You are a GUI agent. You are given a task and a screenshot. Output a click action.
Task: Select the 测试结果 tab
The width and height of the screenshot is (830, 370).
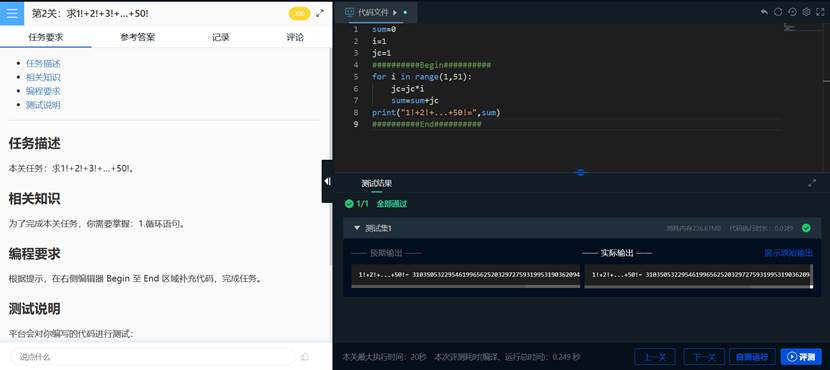[376, 183]
